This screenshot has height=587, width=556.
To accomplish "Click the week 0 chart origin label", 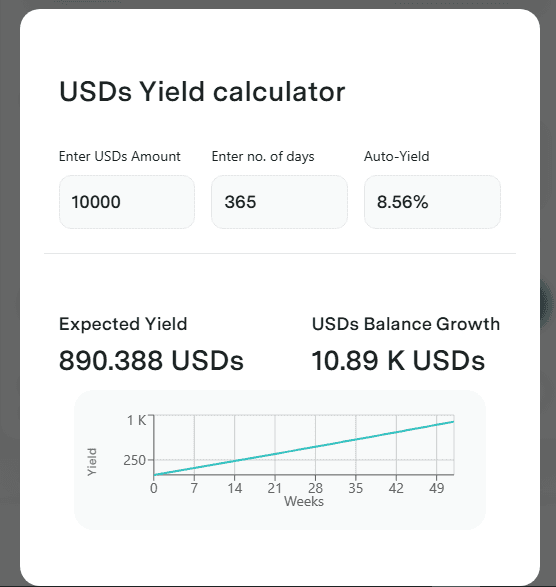I will coord(154,488).
